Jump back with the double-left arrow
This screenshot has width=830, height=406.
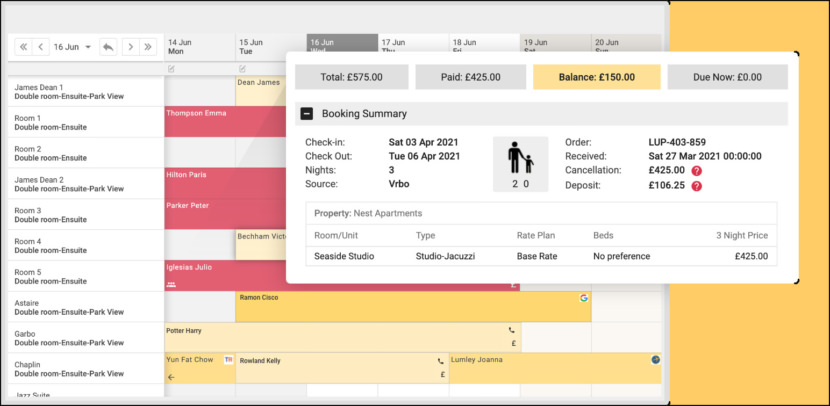click(x=23, y=47)
